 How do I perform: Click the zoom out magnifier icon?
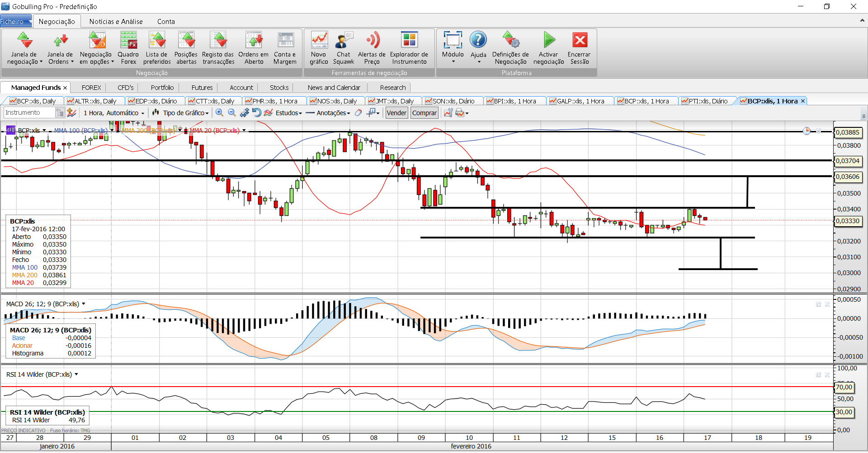[x=232, y=113]
